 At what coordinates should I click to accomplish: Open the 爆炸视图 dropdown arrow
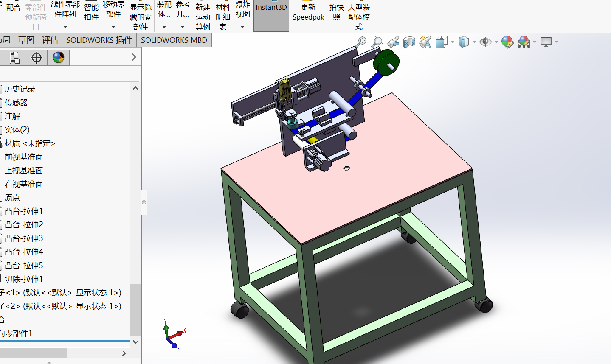pos(243,27)
